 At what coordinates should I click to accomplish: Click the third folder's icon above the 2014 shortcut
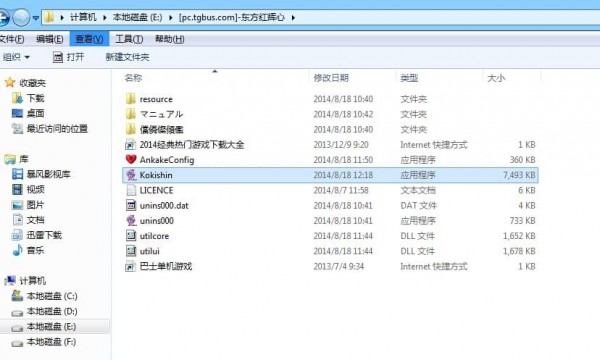[x=130, y=129]
